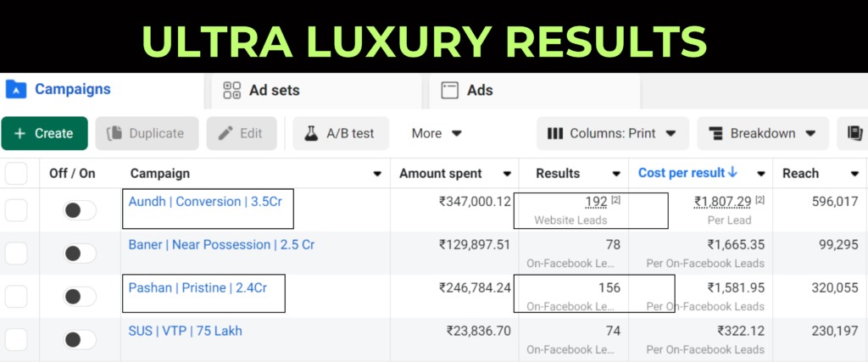Select all campaigns with header checkbox
Screen dimensions: 868x362
[x=16, y=174]
